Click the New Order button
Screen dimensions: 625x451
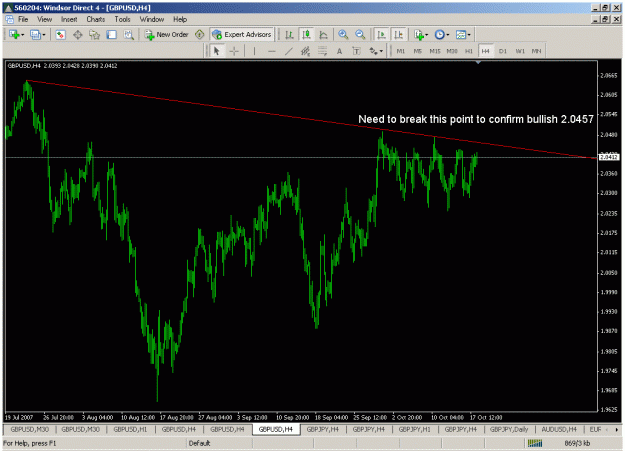point(167,35)
